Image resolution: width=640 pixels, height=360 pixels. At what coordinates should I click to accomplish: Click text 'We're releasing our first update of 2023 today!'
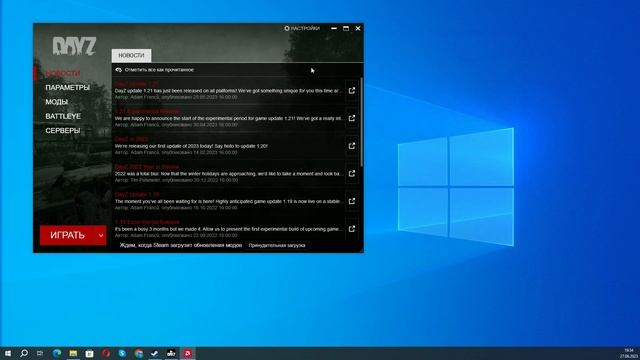(x=164, y=146)
